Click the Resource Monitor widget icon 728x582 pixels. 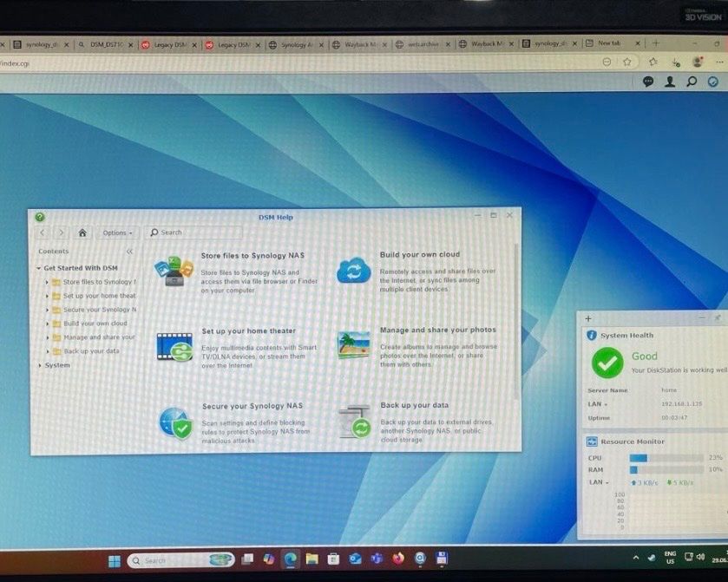pyautogui.click(x=592, y=441)
